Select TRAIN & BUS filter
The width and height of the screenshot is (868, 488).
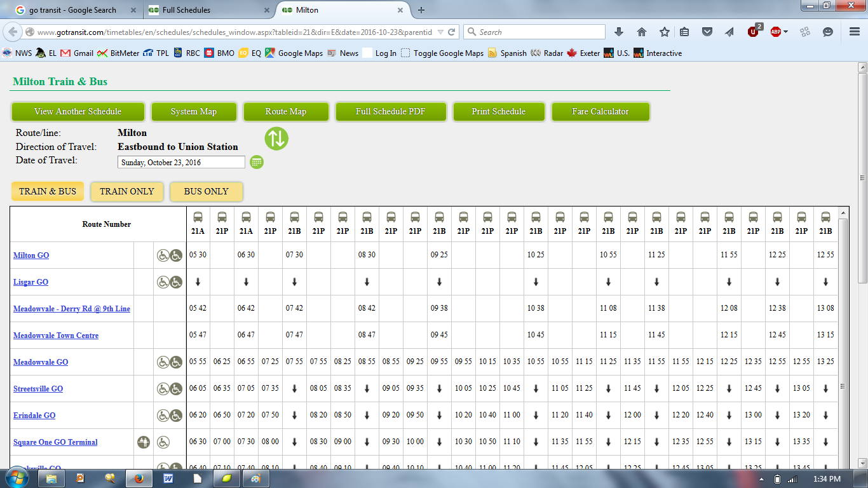click(48, 191)
